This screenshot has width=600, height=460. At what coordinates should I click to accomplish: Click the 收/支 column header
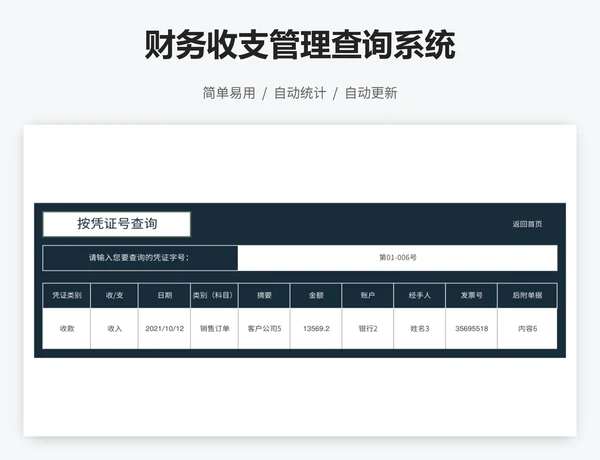pyautogui.click(x=114, y=295)
